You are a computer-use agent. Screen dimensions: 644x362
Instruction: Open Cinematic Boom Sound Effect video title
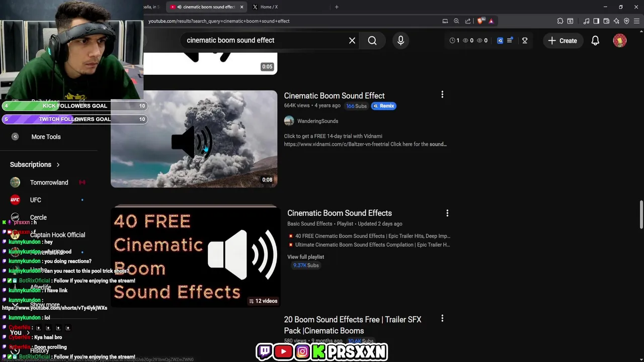point(334,96)
